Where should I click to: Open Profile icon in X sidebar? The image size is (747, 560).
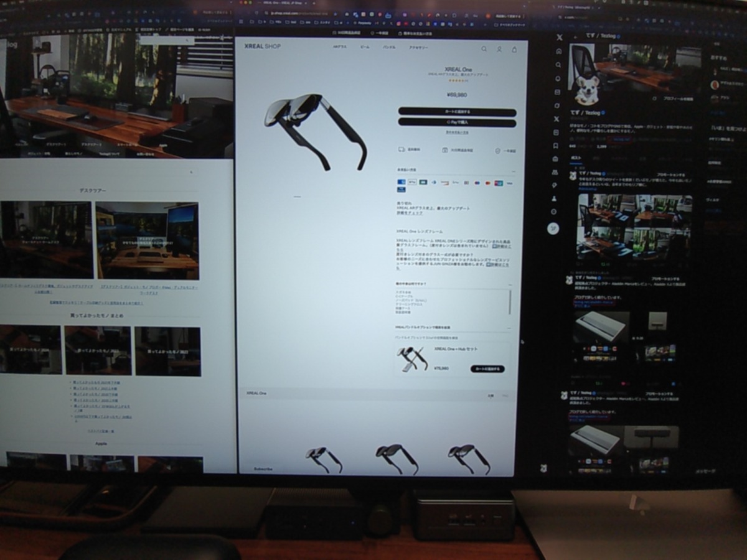[554, 199]
